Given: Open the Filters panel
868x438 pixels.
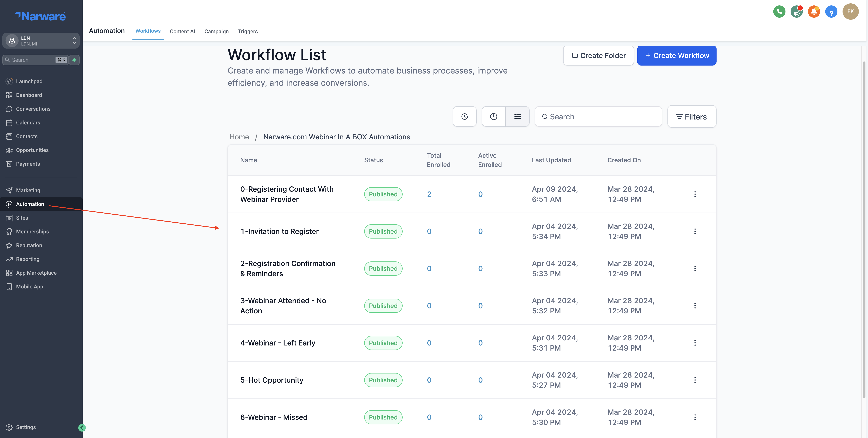Looking at the screenshot, I should [692, 117].
